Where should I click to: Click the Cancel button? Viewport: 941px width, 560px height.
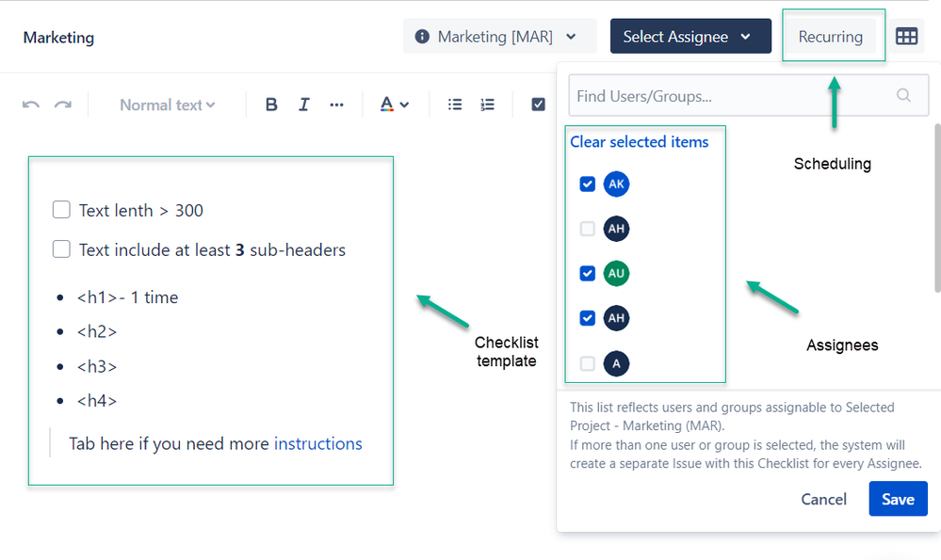click(823, 499)
